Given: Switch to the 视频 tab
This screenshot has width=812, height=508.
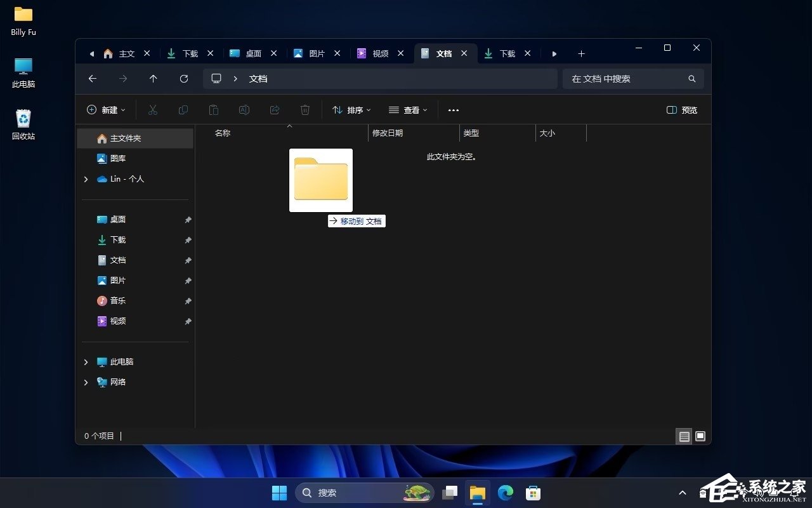Looking at the screenshot, I should point(379,53).
